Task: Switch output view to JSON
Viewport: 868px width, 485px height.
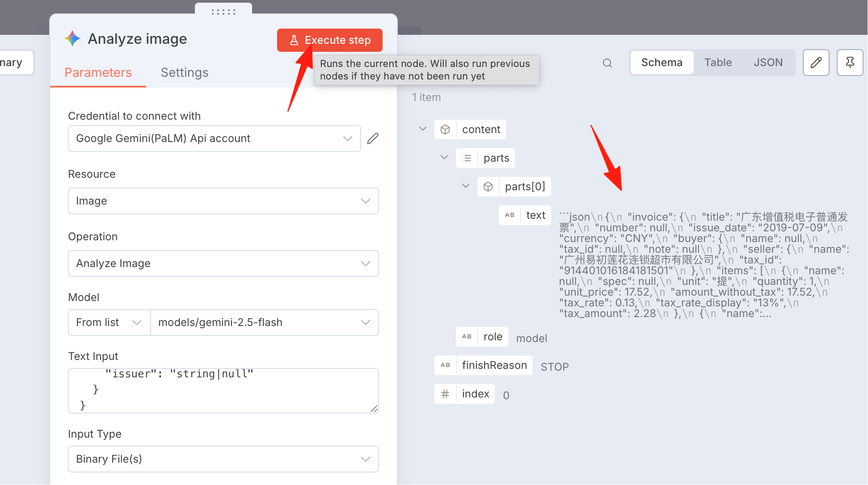Action: tap(768, 63)
